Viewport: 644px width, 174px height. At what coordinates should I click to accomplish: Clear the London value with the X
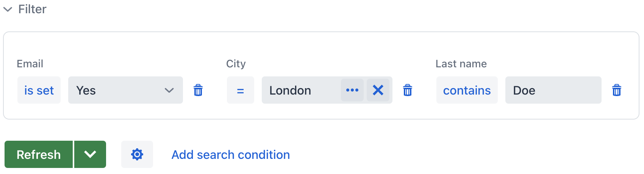tap(378, 90)
